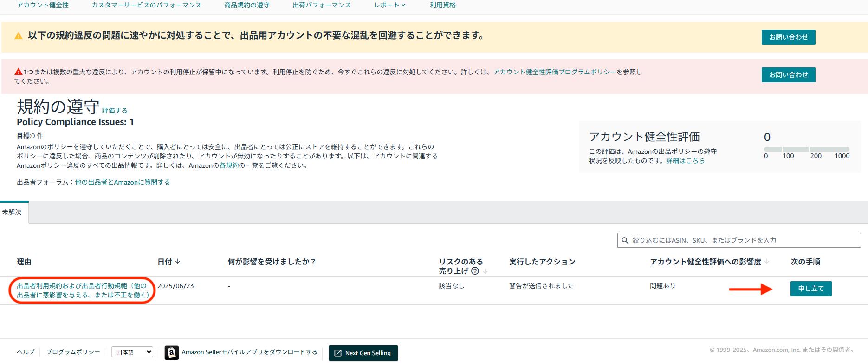The width and height of the screenshot is (868, 363).
Task: Click the リスクのある売り上げ help question icon
Action: point(475,271)
